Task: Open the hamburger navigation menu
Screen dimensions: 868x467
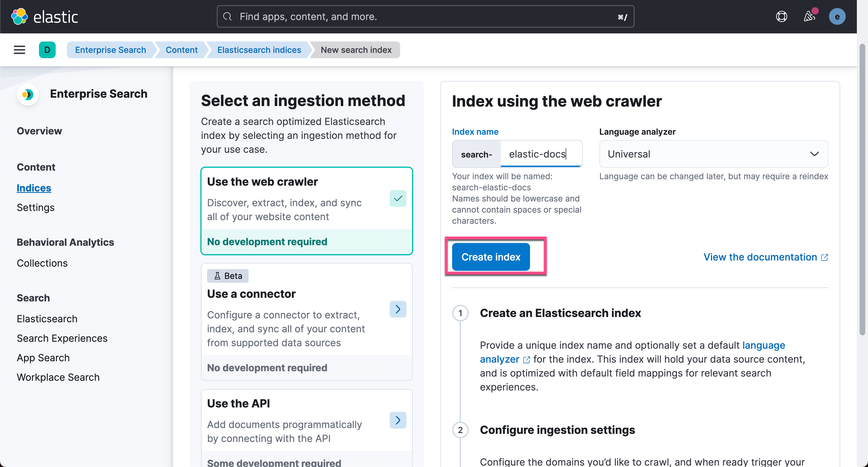Action: point(19,50)
